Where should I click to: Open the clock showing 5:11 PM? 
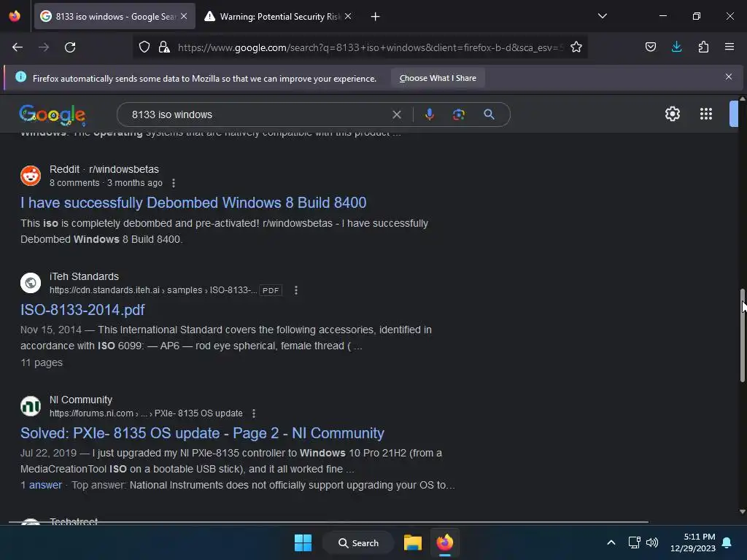pos(693,542)
